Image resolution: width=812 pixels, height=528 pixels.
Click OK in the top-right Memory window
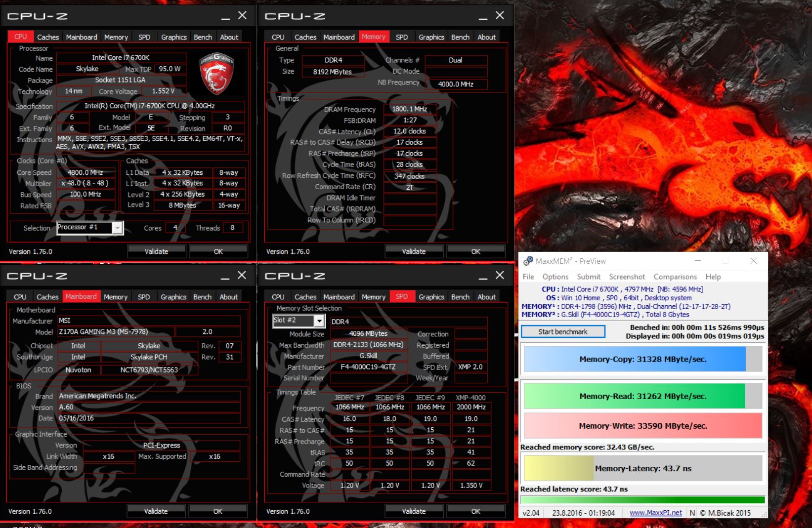pyautogui.click(x=476, y=251)
